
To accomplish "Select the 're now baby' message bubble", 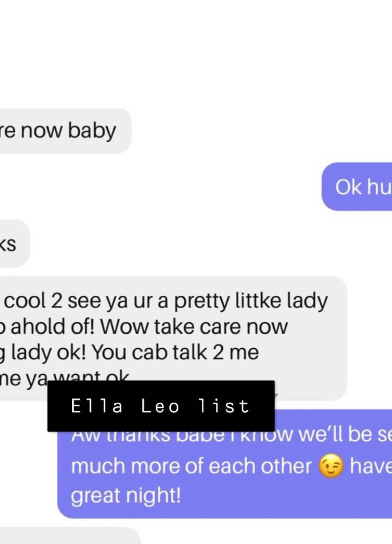I will (65, 131).
